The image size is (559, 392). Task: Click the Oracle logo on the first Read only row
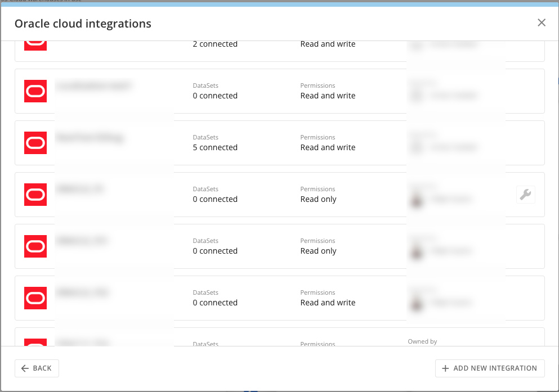(35, 195)
